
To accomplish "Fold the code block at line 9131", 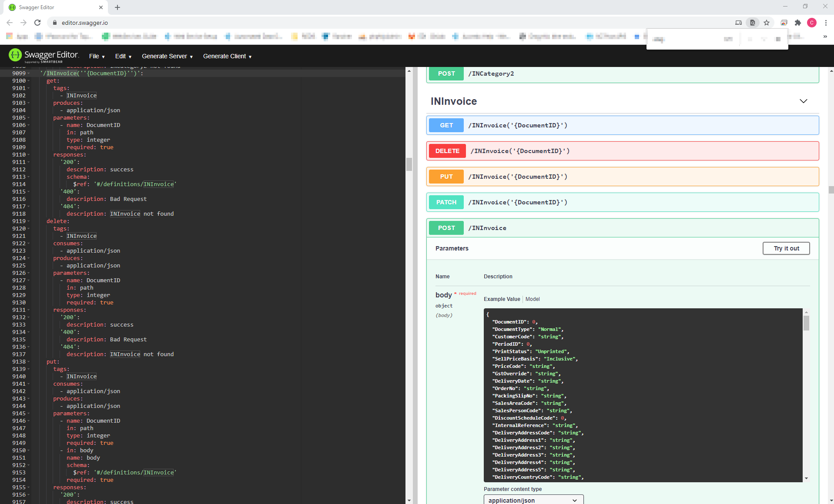I will click(x=29, y=310).
